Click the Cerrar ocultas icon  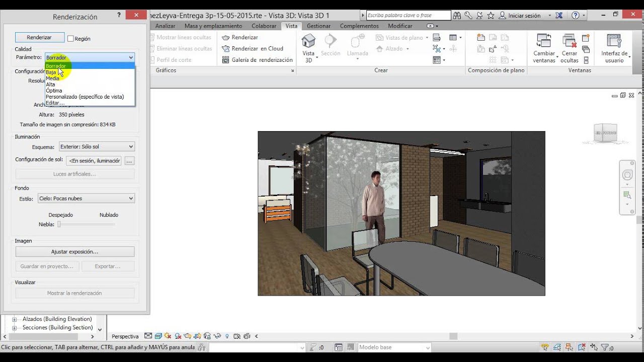[x=569, y=41]
